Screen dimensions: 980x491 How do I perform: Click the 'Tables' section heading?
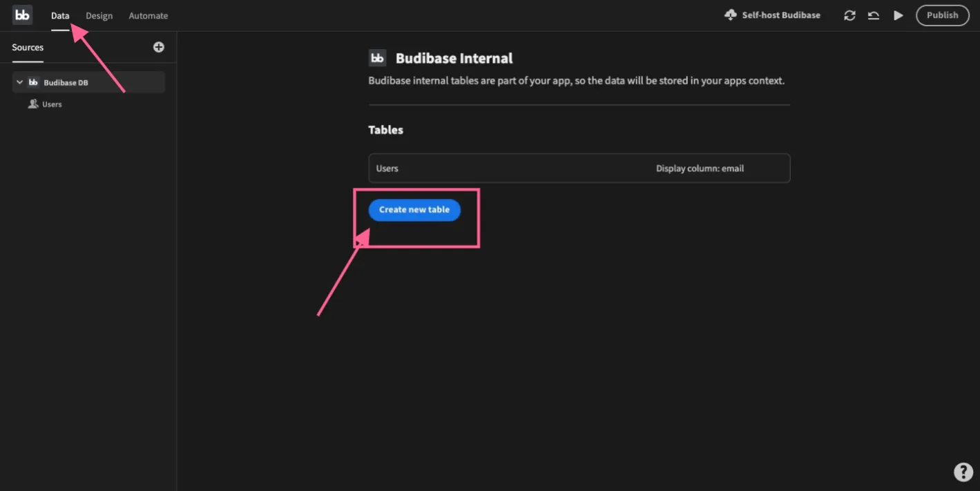click(386, 130)
